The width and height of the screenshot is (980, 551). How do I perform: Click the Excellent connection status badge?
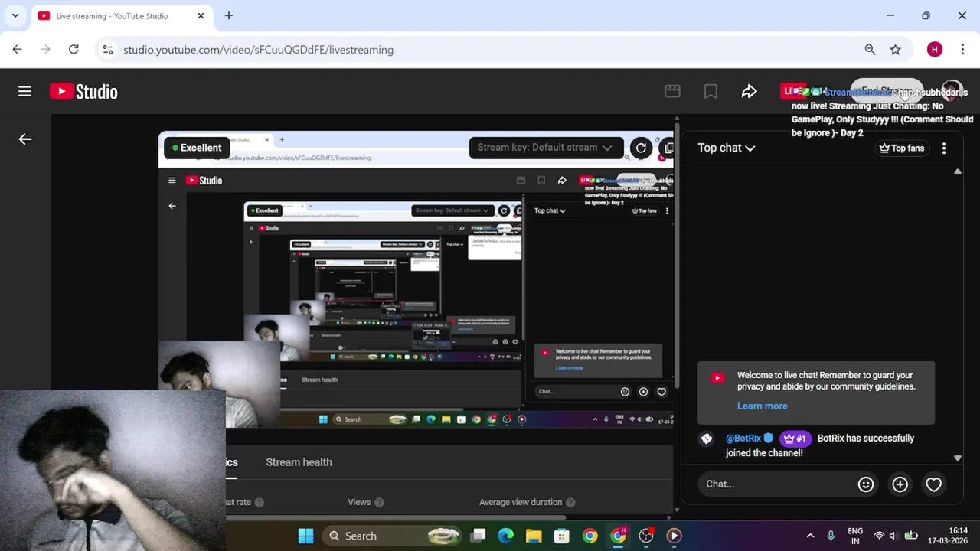pyautogui.click(x=197, y=148)
